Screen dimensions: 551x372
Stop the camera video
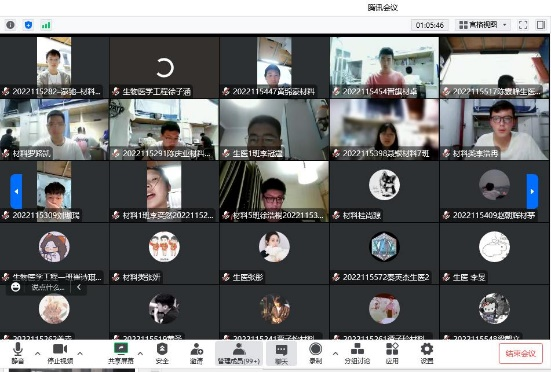[60, 353]
